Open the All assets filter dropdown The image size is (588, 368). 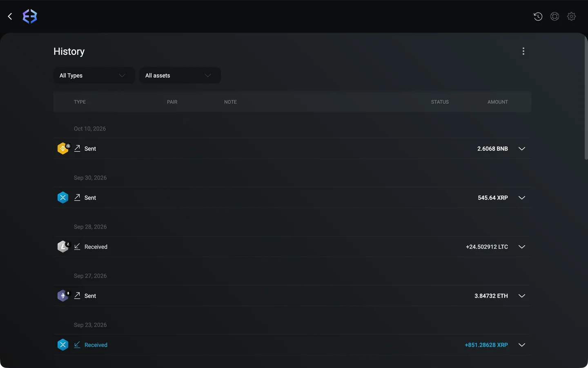(180, 75)
